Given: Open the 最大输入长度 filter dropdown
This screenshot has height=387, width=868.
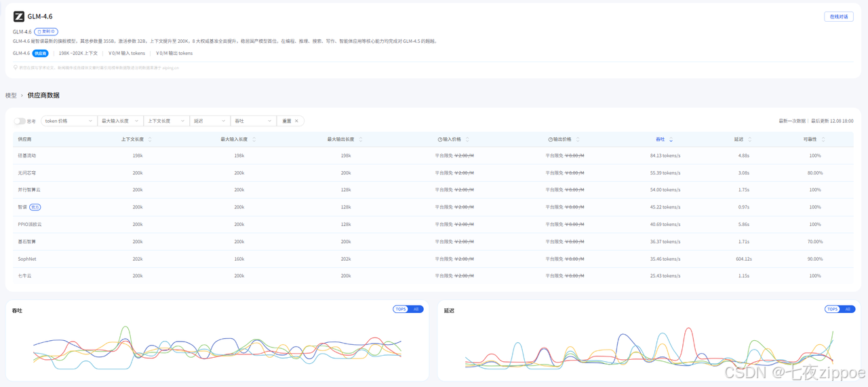Looking at the screenshot, I should click(120, 121).
